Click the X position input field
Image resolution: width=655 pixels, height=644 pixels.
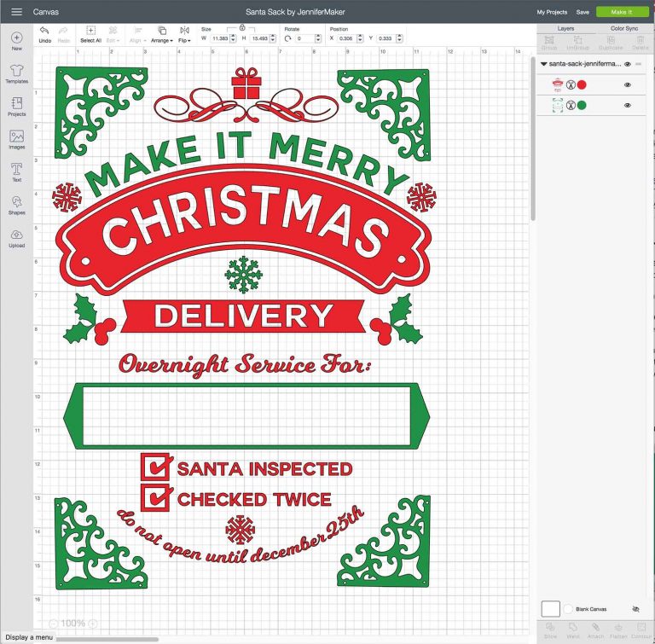pyautogui.click(x=347, y=38)
